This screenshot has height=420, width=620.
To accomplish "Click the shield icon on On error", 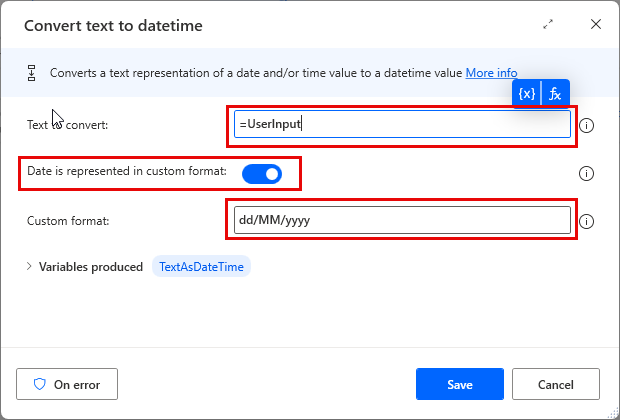I will click(x=40, y=383).
